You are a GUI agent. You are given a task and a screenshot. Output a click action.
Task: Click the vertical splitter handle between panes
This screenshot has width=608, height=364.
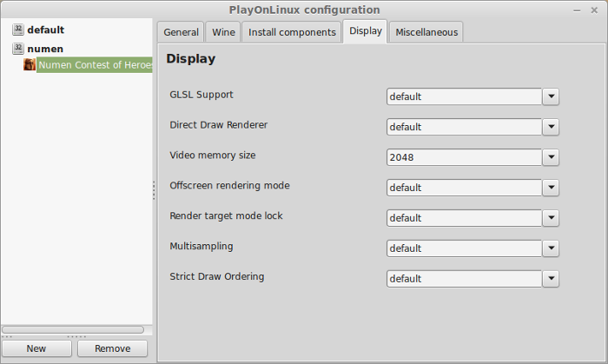pyautogui.click(x=154, y=190)
